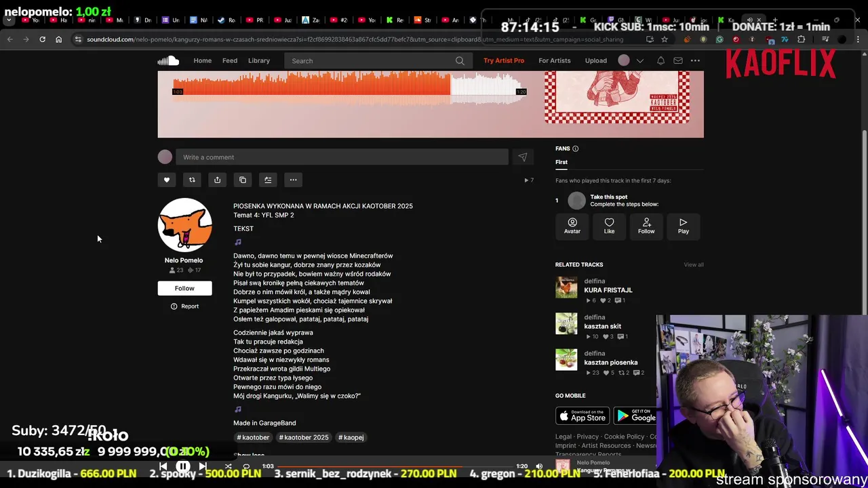Screen dimensions: 868x488
Task: Open the header more options menu
Action: pyautogui.click(x=695, y=61)
